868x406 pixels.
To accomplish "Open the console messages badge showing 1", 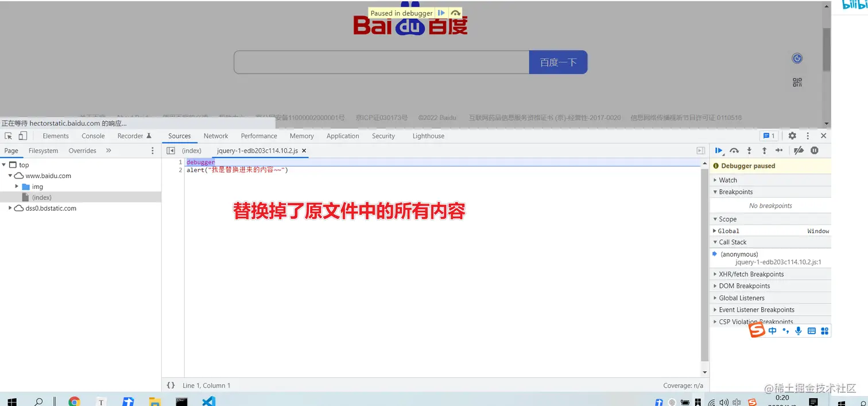I will 769,136.
